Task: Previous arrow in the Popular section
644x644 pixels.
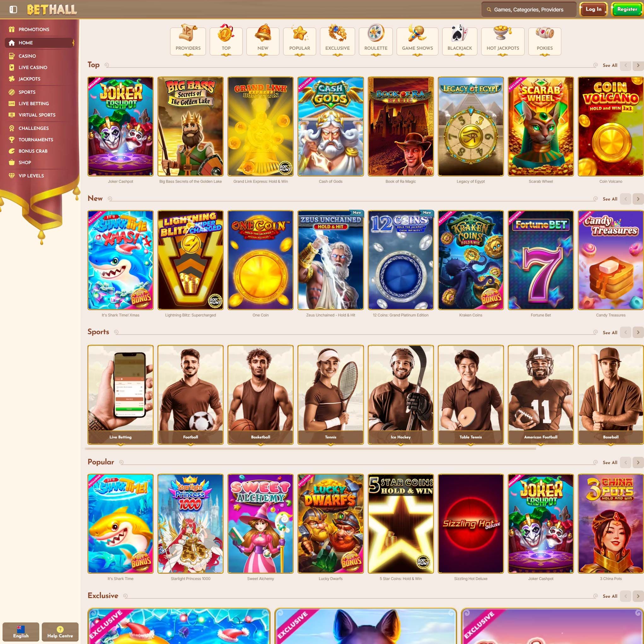Action: pos(625,463)
